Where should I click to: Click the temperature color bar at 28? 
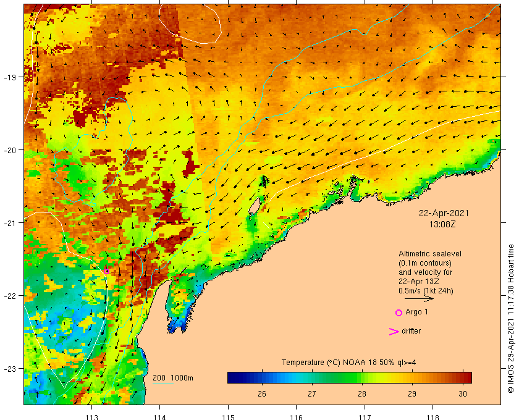tap(362, 377)
